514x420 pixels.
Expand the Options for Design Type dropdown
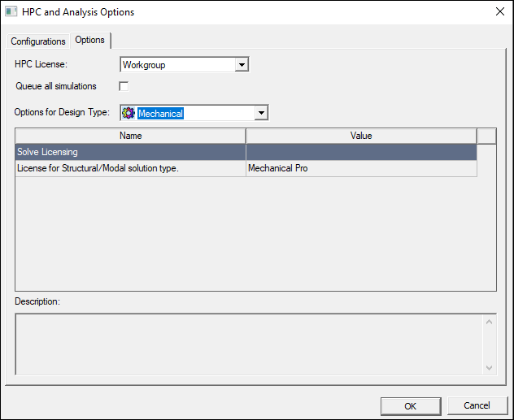point(261,113)
